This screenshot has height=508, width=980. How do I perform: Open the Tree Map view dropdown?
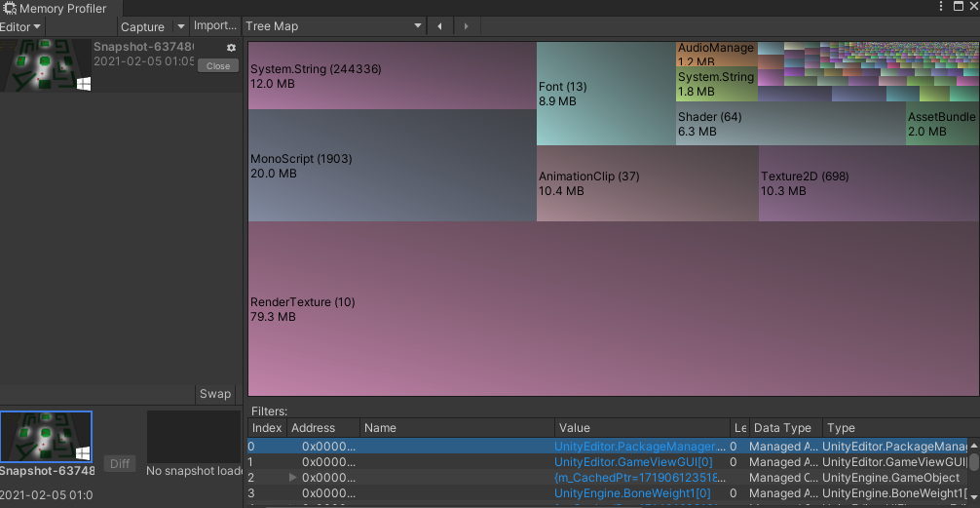(334, 26)
